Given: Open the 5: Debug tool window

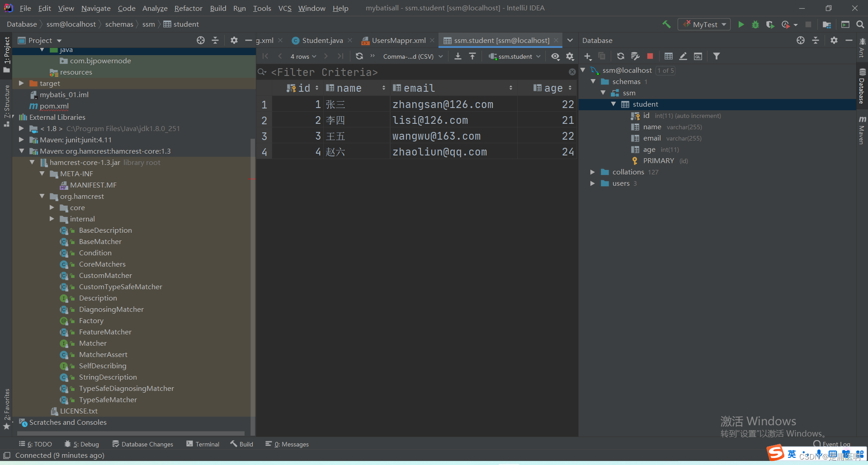Looking at the screenshot, I should (82, 444).
